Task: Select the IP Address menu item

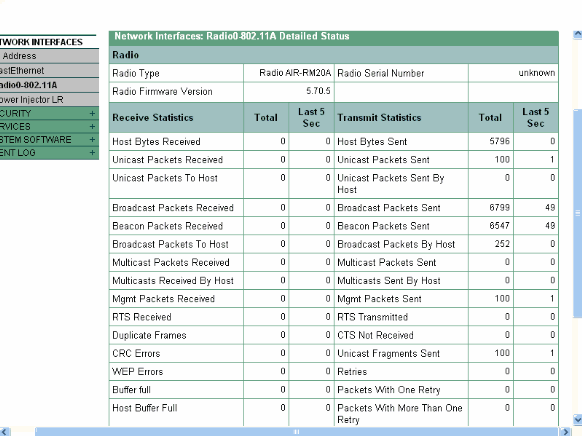Action: coord(49,56)
